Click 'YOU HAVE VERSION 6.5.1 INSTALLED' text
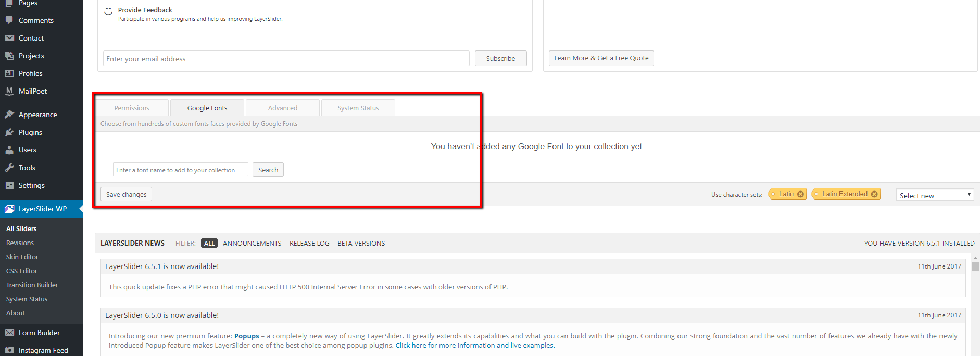 click(920, 243)
